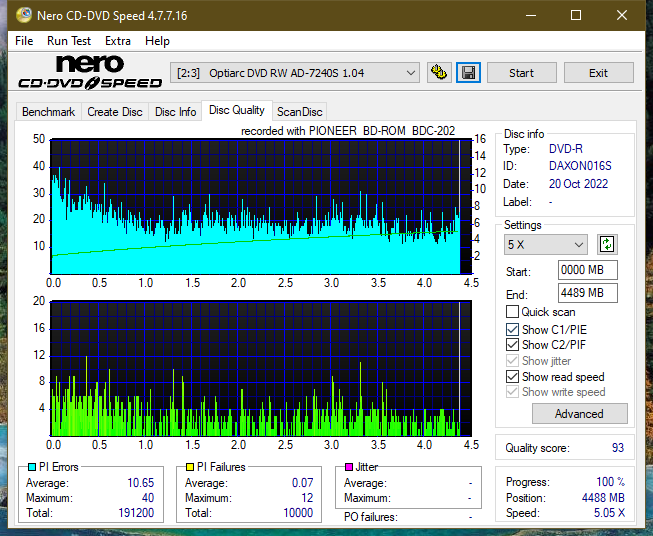Click the Nero CD-DVD Speed title bar icon
This screenshot has height=536, width=653.
(x=24, y=15)
